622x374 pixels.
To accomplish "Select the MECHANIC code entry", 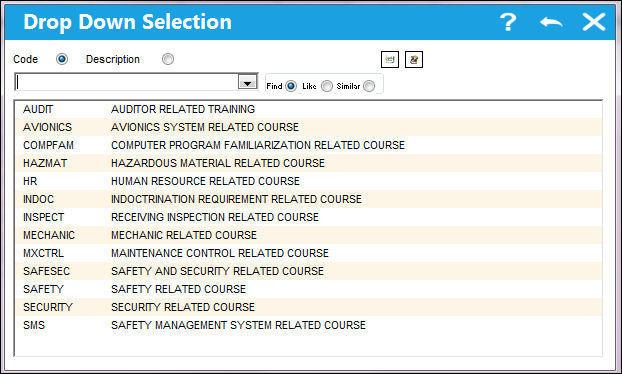I will click(x=49, y=235).
